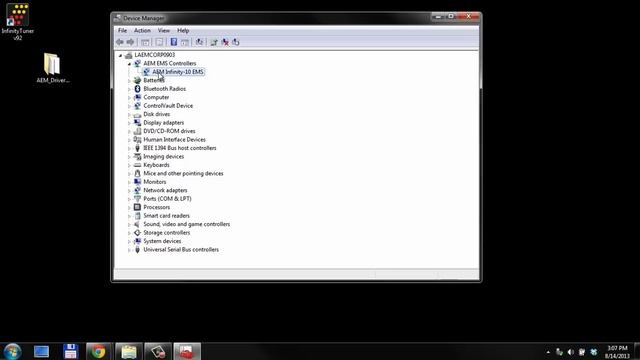Expand the Ports (COM & LPT) node arrow

(129, 199)
